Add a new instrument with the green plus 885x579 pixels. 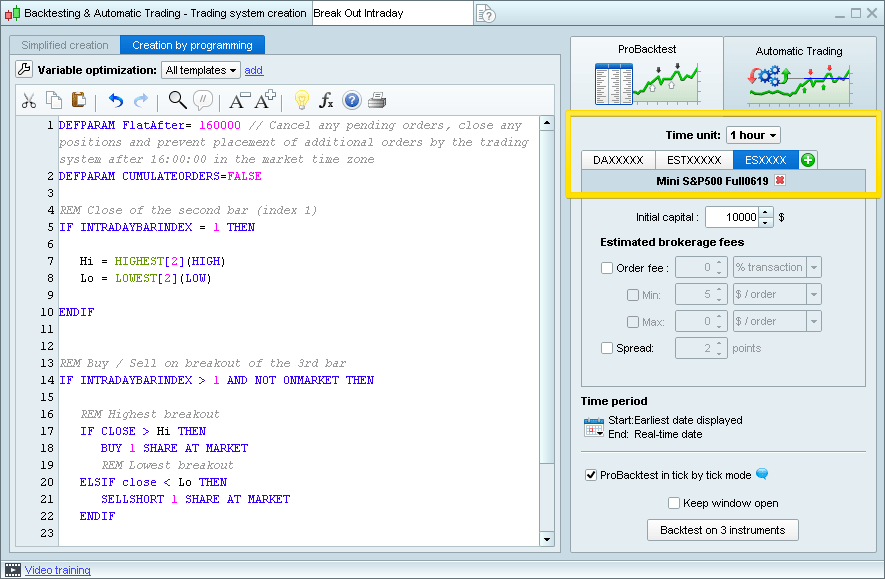coord(807,158)
